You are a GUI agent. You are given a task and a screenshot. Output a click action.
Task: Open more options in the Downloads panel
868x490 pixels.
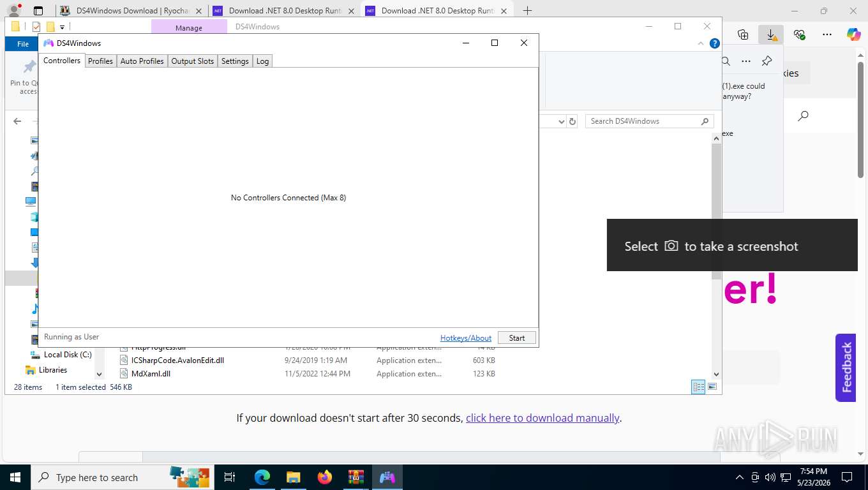pyautogui.click(x=746, y=61)
